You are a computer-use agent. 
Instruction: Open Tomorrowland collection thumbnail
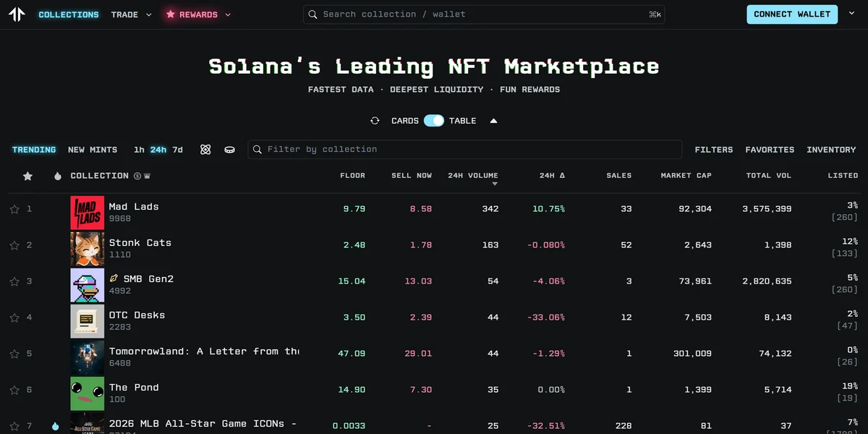click(x=88, y=357)
